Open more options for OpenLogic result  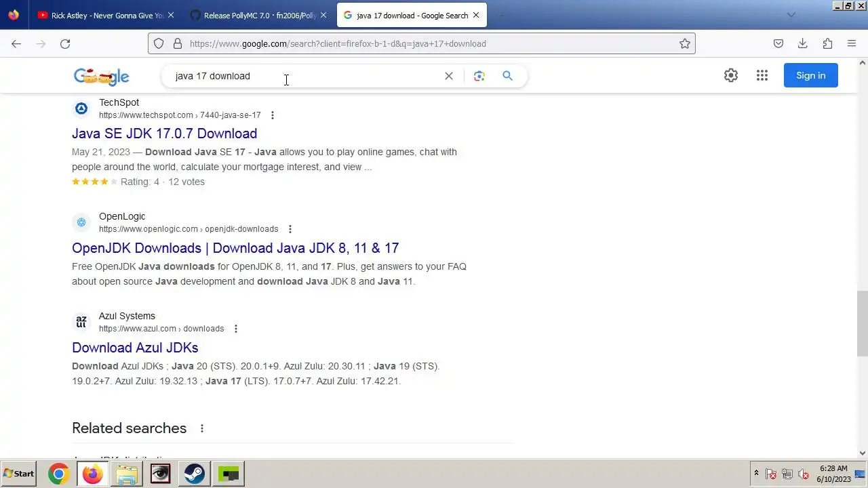tap(290, 229)
